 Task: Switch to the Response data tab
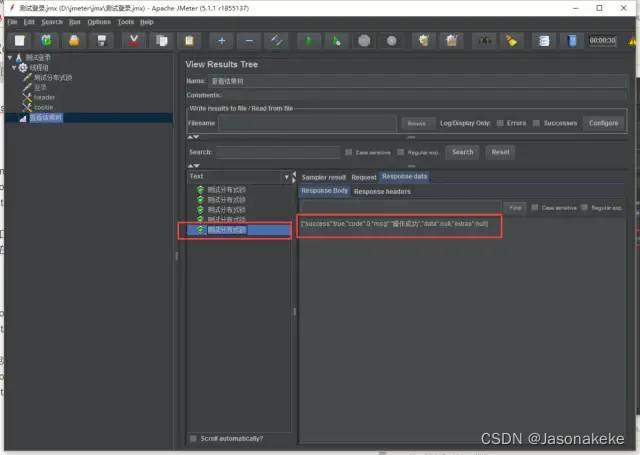coord(404,177)
